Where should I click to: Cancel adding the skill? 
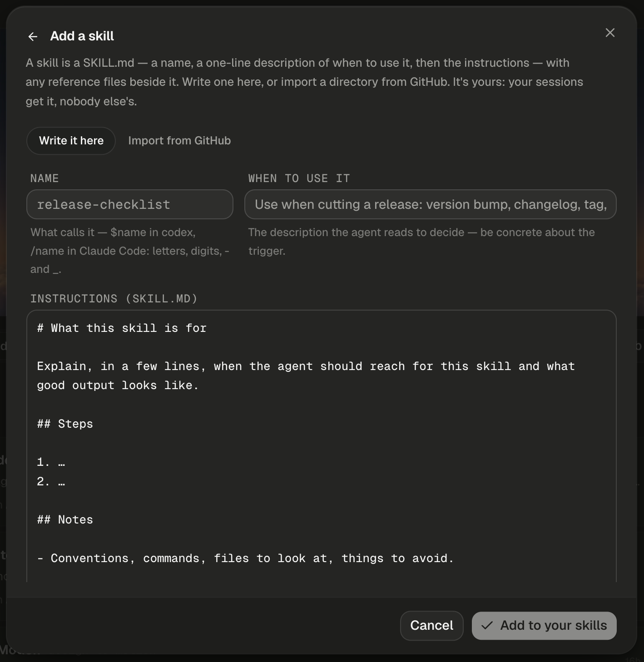pyautogui.click(x=432, y=626)
